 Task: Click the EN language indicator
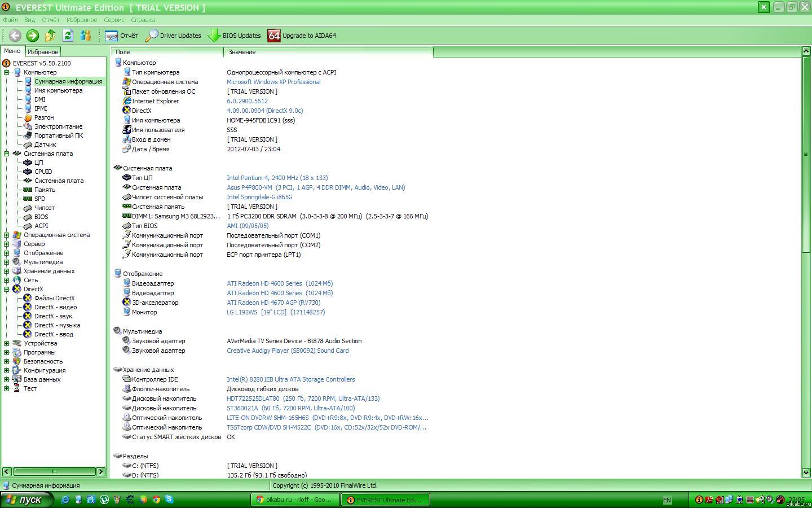tap(667, 500)
